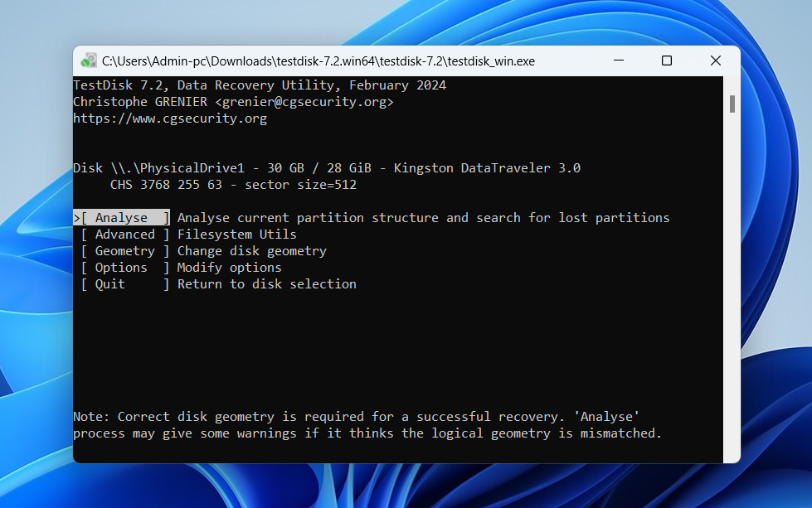Click the TestDisk icon in the title bar
The height and width of the screenshot is (508, 812).
(89, 60)
